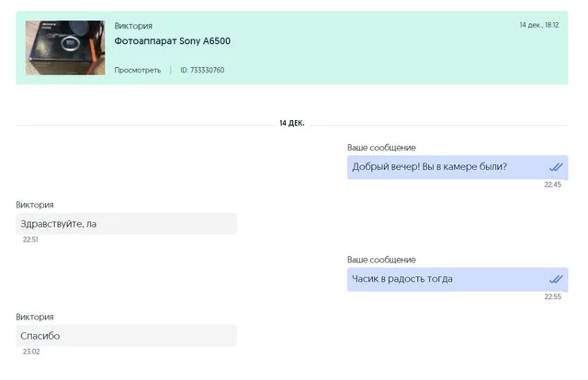The image size is (588, 380).
Task: Click the 22:55 message timestamp
Action: (552, 296)
